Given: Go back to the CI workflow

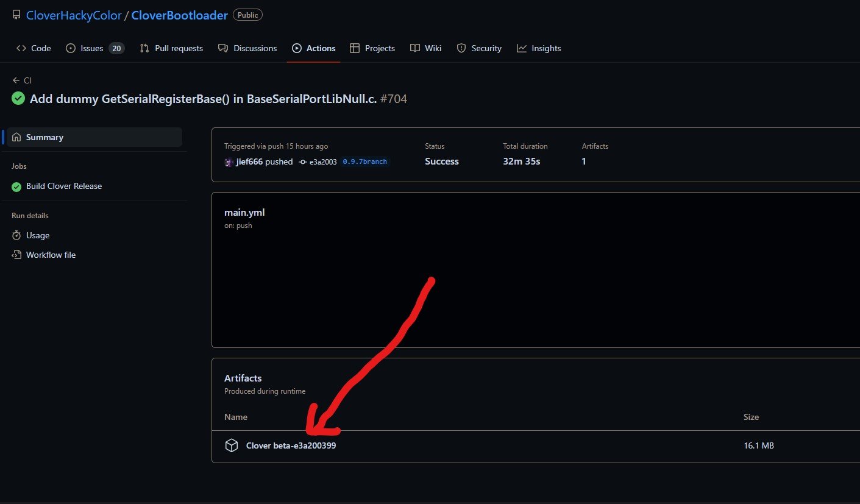Looking at the screenshot, I should click(x=22, y=80).
